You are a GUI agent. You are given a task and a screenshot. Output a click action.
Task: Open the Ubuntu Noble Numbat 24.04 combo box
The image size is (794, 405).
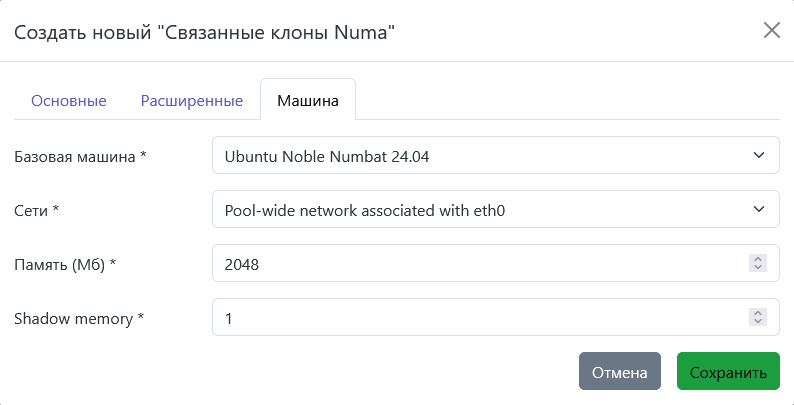(x=480, y=155)
